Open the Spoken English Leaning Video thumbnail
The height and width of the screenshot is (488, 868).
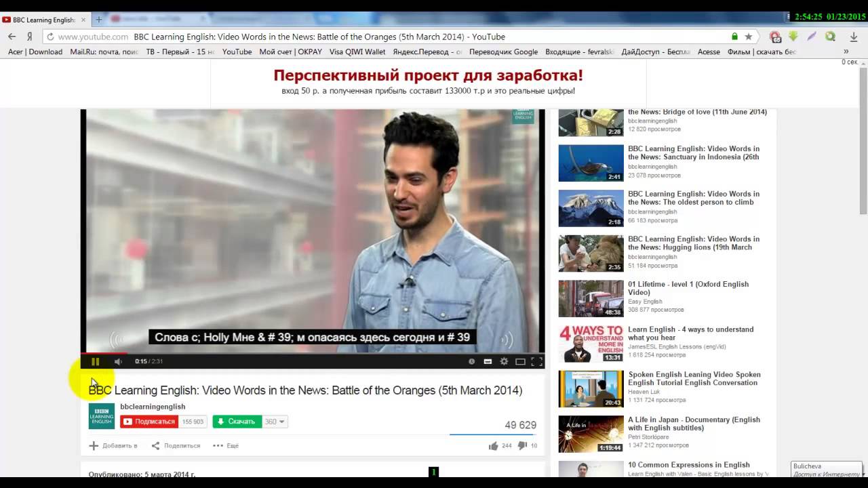click(591, 389)
